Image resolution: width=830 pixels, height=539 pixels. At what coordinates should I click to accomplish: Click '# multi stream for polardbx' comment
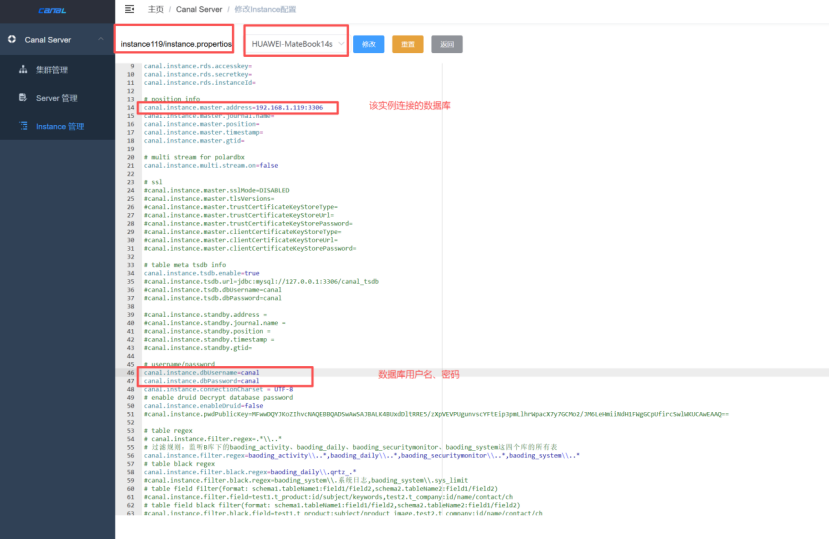click(194, 157)
